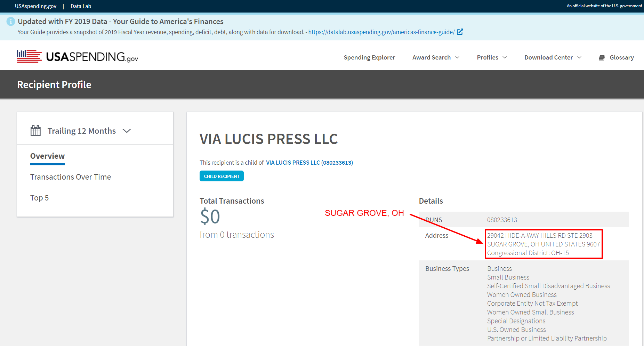Image resolution: width=644 pixels, height=346 pixels.
Task: Click the SUGAR GROVE, OH UNITED STATES line
Action: (544, 244)
